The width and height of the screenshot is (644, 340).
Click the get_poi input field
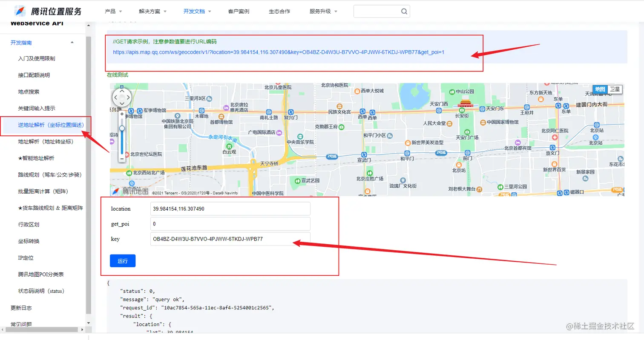(230, 224)
